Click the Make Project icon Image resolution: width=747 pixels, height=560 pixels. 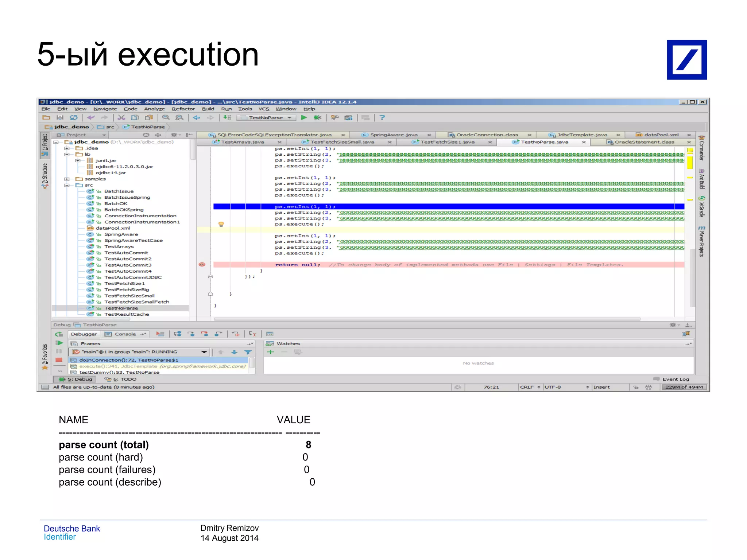(227, 117)
